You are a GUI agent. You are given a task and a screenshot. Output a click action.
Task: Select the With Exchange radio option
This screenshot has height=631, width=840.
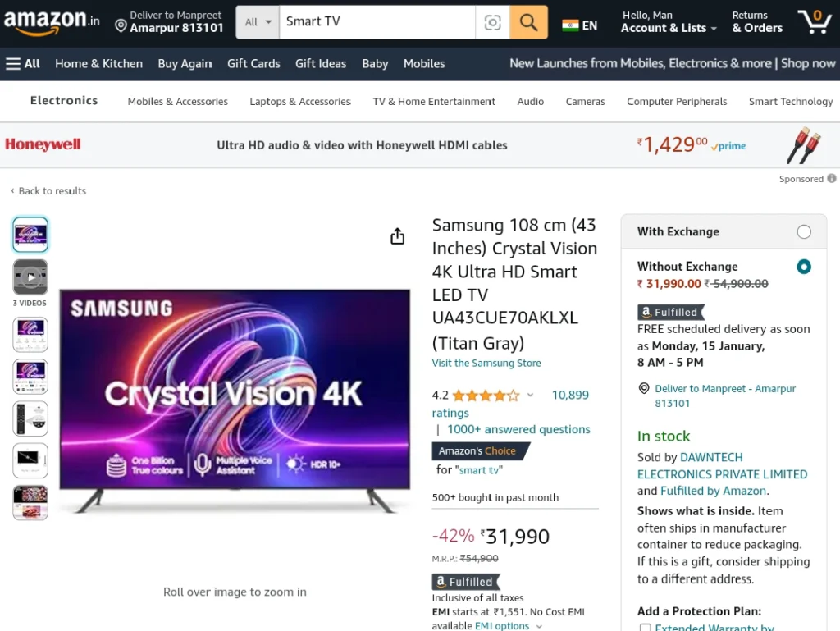tap(804, 231)
